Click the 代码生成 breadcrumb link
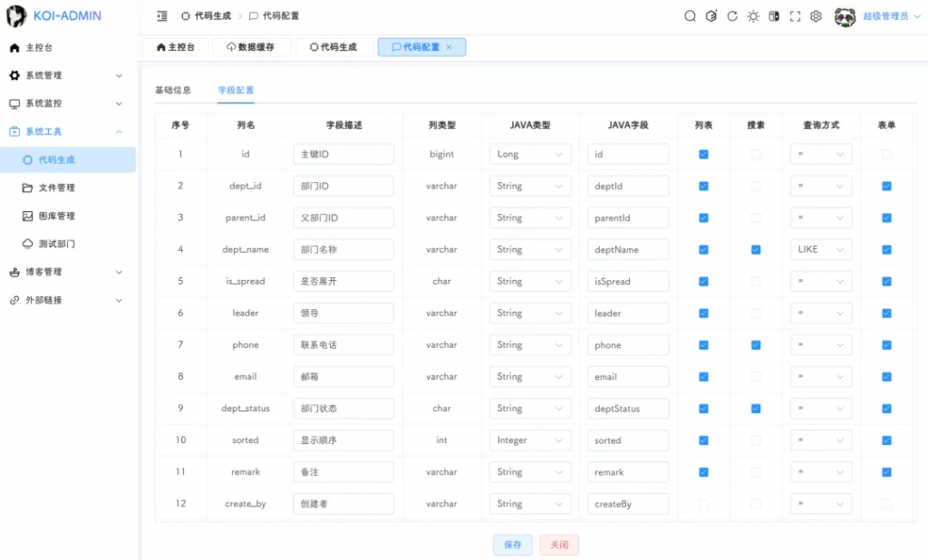 click(x=212, y=16)
